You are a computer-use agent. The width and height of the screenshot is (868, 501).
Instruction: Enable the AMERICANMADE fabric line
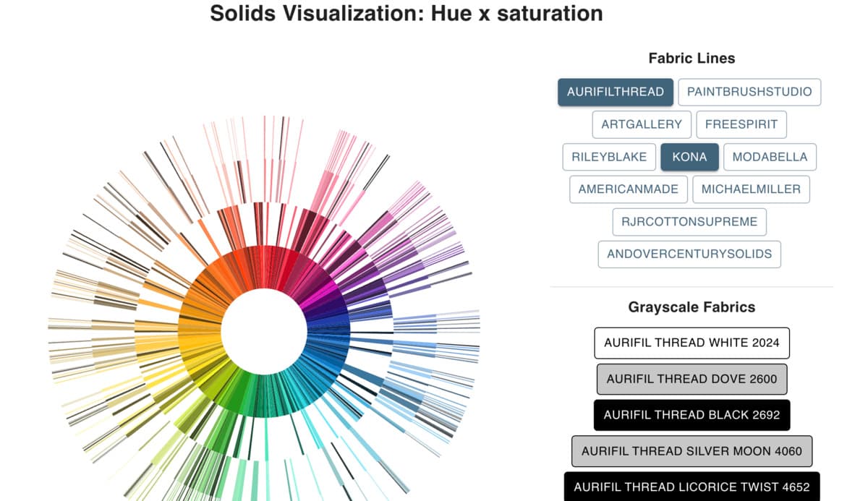(629, 189)
